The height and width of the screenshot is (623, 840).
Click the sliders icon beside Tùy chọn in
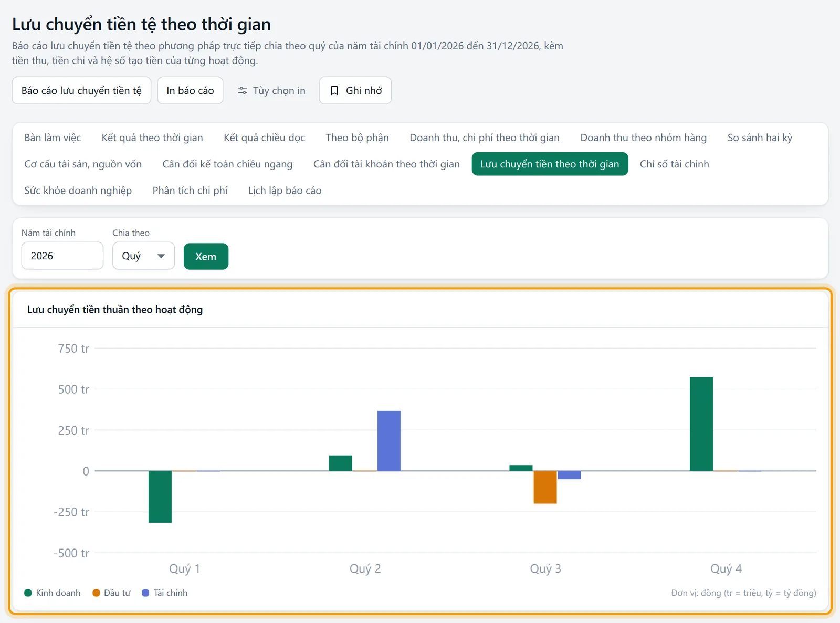click(x=242, y=91)
